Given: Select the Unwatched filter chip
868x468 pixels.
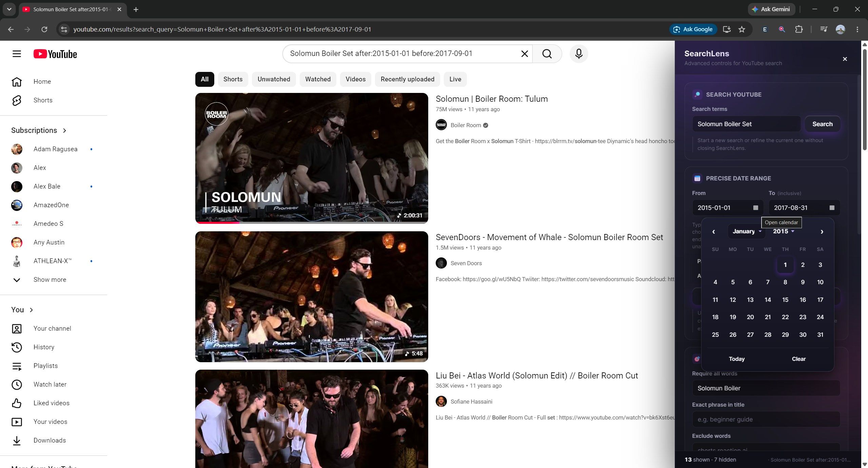Looking at the screenshot, I should [274, 79].
